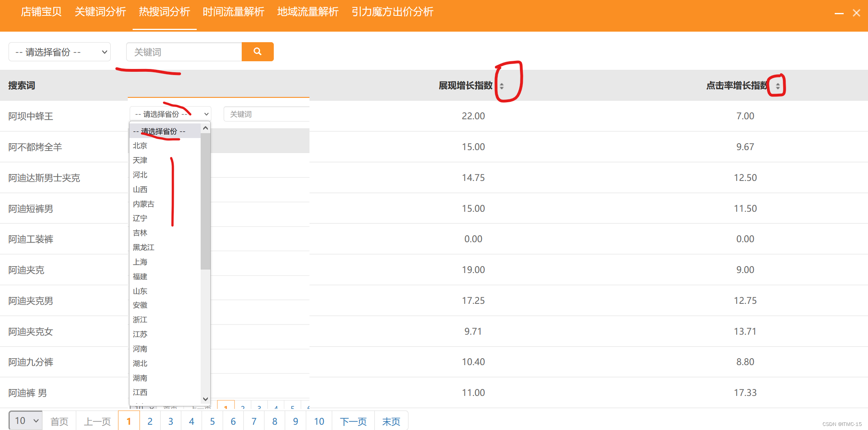Image resolution: width=868 pixels, height=430 pixels.
Task: Choose 河南 province option
Action: [140, 349]
